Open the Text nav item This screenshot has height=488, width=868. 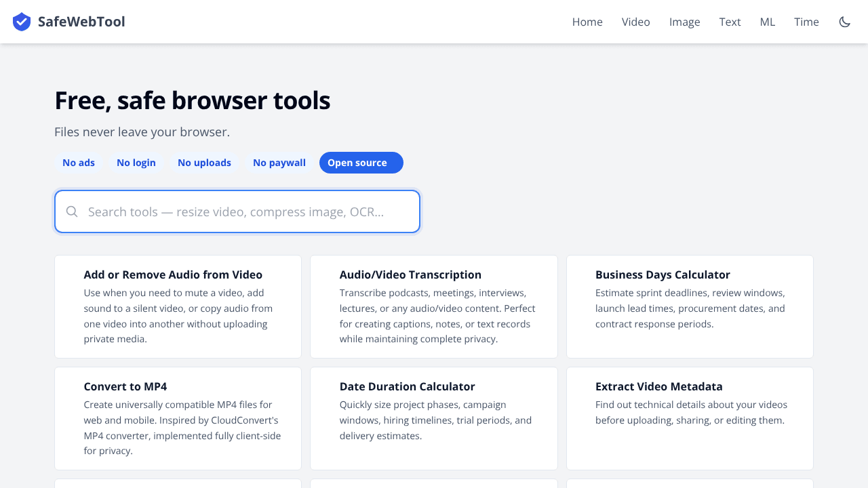click(730, 22)
